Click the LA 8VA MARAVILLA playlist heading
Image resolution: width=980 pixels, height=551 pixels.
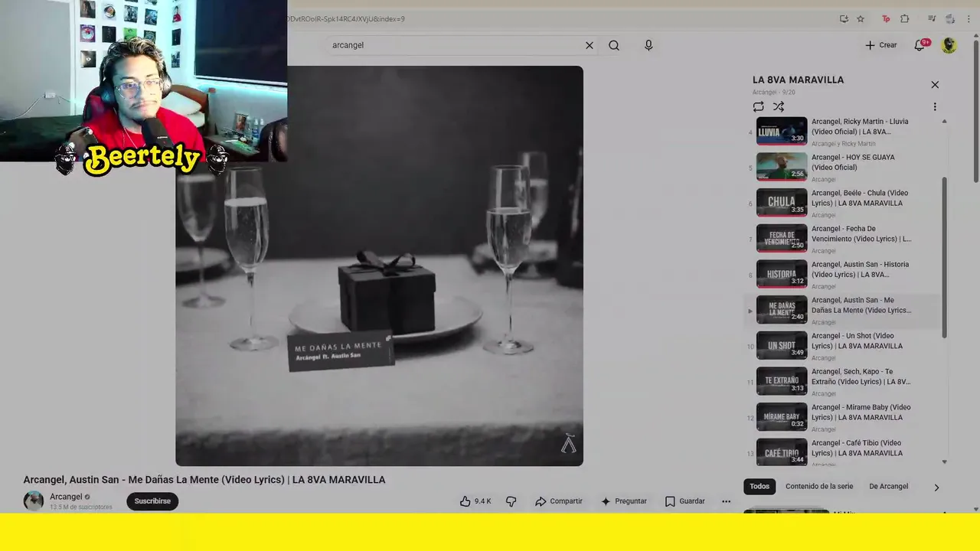coord(798,80)
